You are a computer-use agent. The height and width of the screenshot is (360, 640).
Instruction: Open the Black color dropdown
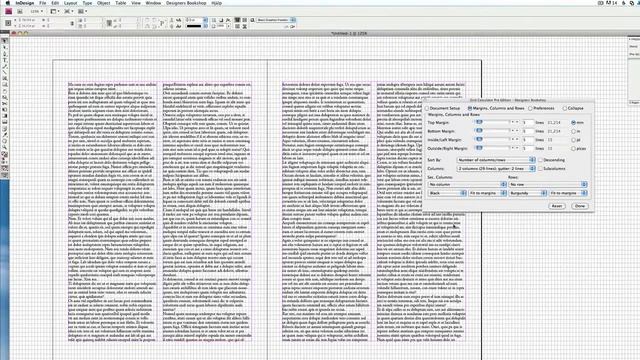pyautogui.click(x=447, y=193)
